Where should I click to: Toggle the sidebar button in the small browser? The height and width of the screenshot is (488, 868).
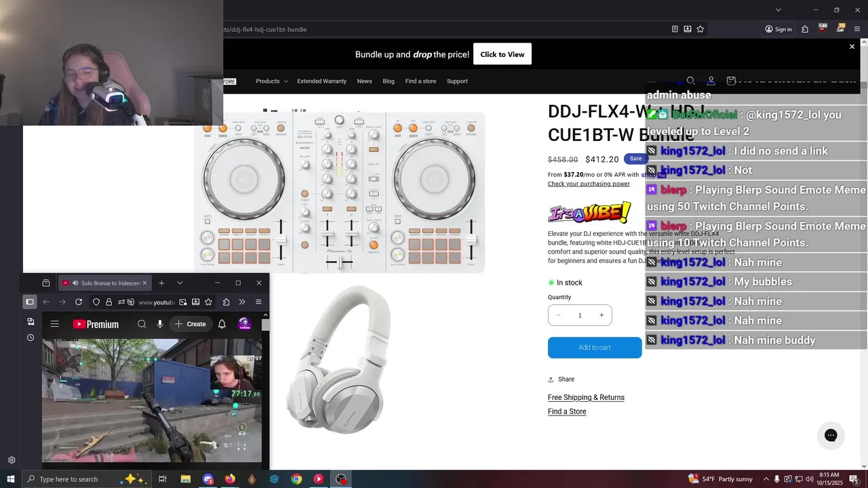click(x=30, y=302)
